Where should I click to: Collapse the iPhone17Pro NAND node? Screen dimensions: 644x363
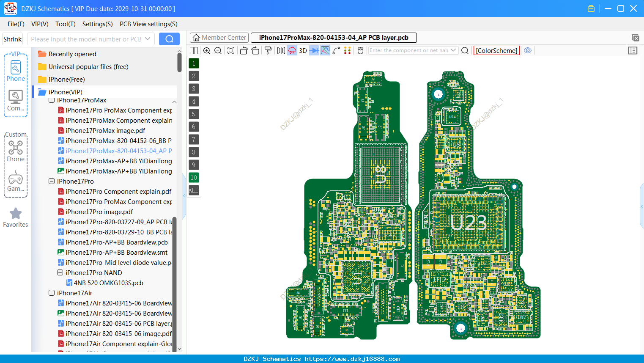coord(60,272)
